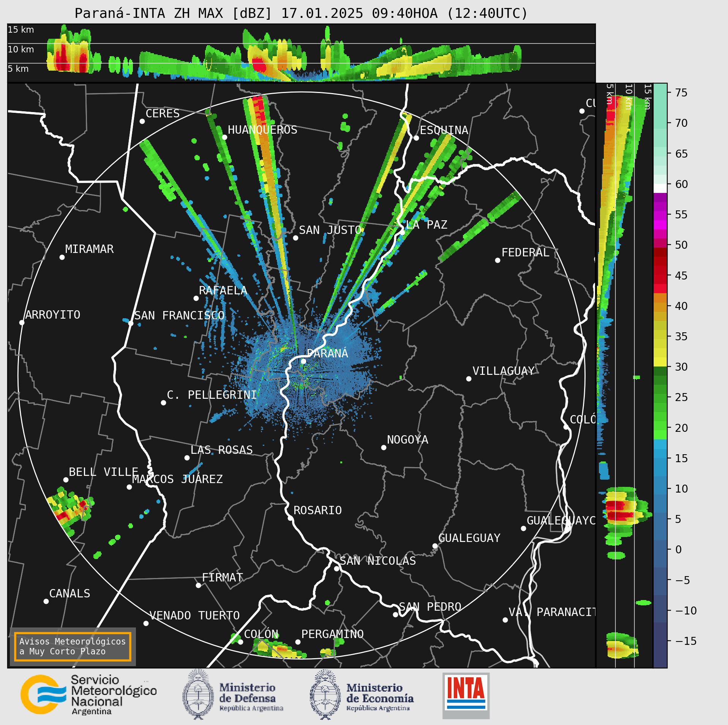Click the MIRAMAR city label
Viewport: 728px width, 725px height.
[89, 249]
